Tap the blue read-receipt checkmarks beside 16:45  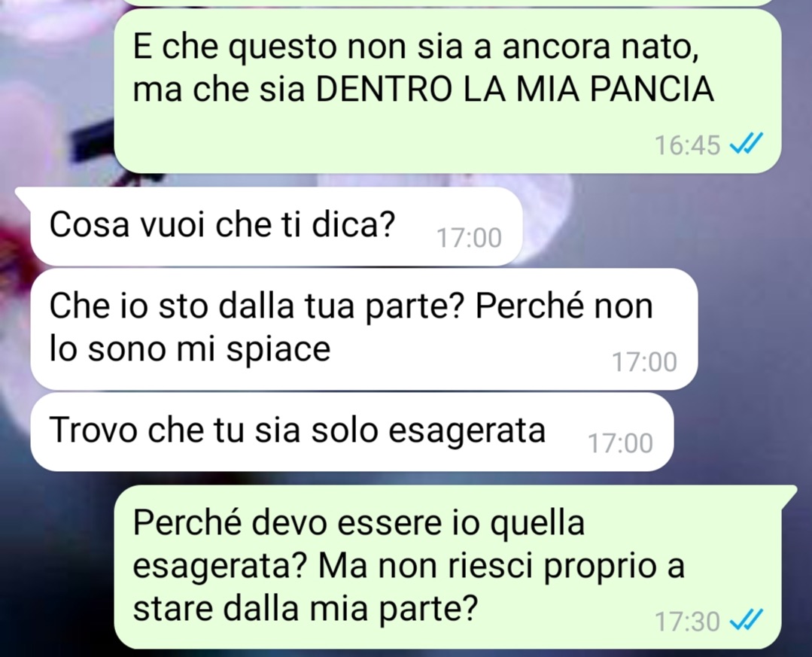[746, 144]
